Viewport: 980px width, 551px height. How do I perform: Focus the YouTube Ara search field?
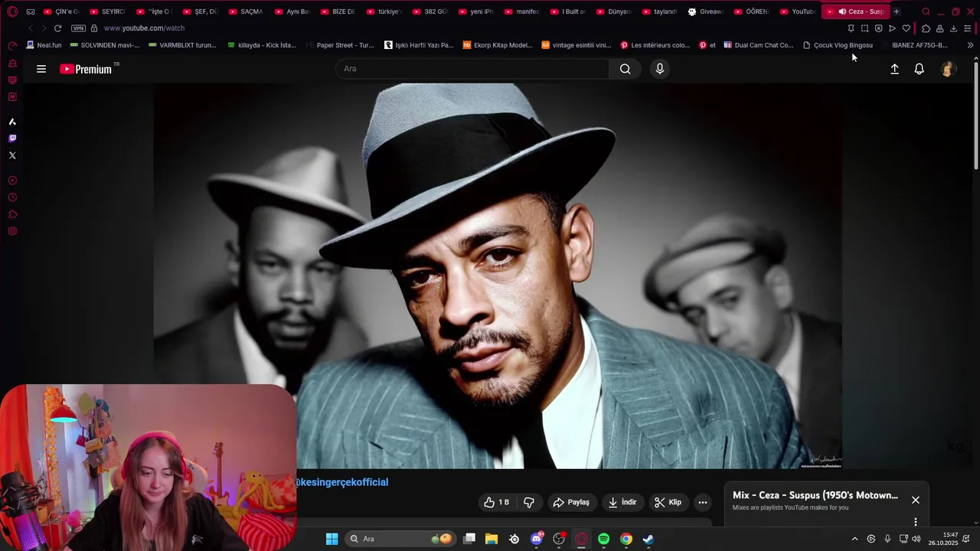472,69
